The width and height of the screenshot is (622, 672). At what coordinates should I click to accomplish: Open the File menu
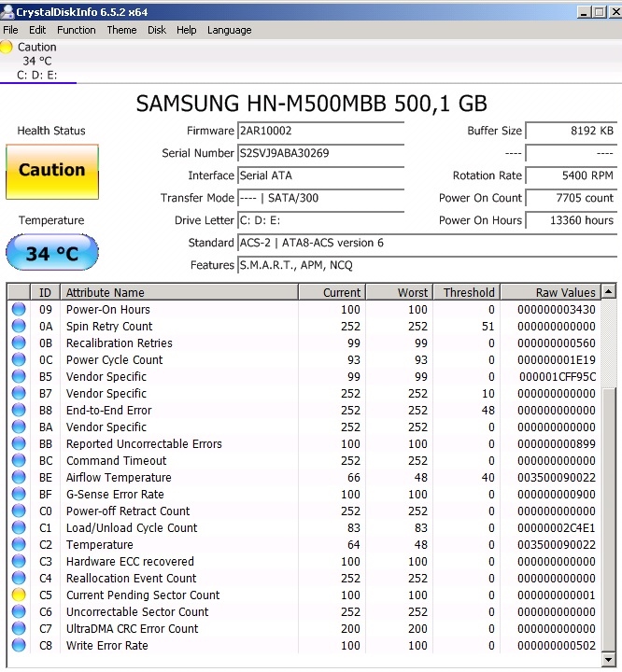(x=10, y=30)
